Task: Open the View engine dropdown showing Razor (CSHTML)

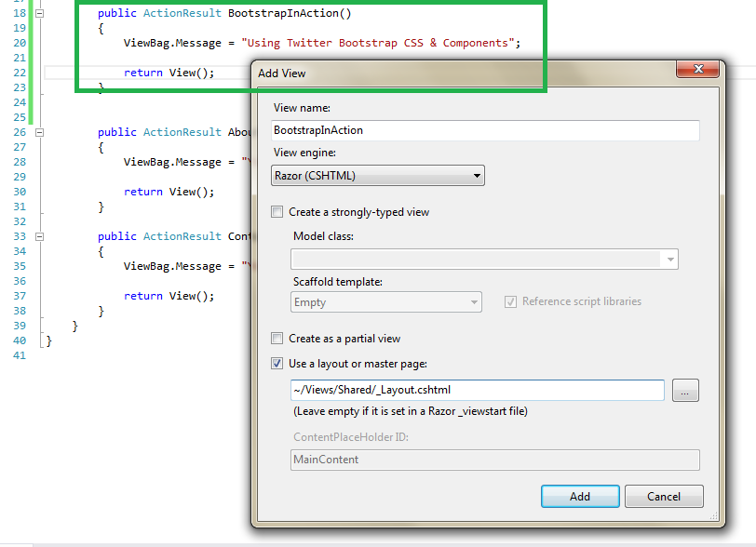Action: click(x=477, y=175)
